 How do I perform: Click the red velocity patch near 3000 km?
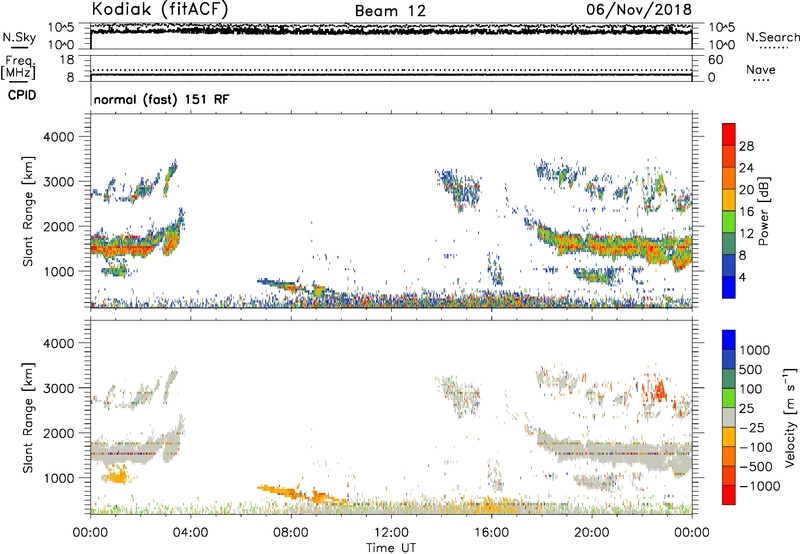coord(656,390)
